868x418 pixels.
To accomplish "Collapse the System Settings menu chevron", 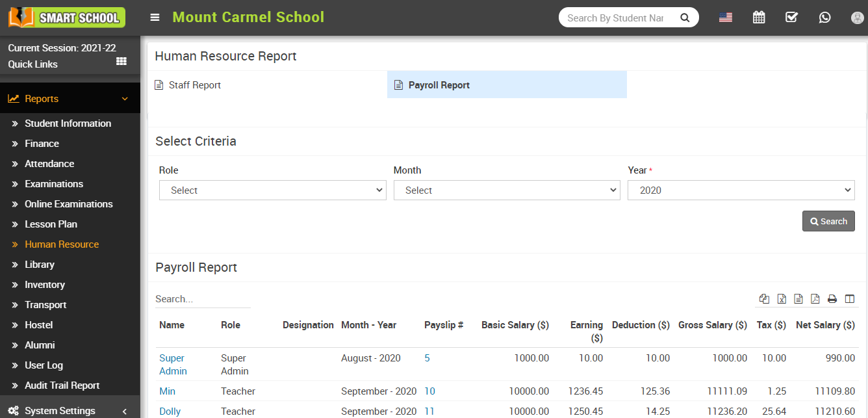I will pyautogui.click(x=124, y=410).
